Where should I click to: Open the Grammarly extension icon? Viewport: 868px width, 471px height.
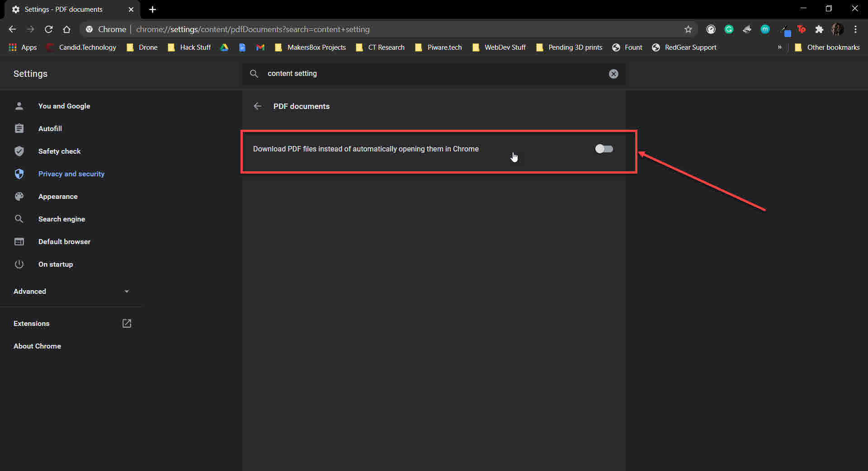pyautogui.click(x=729, y=29)
